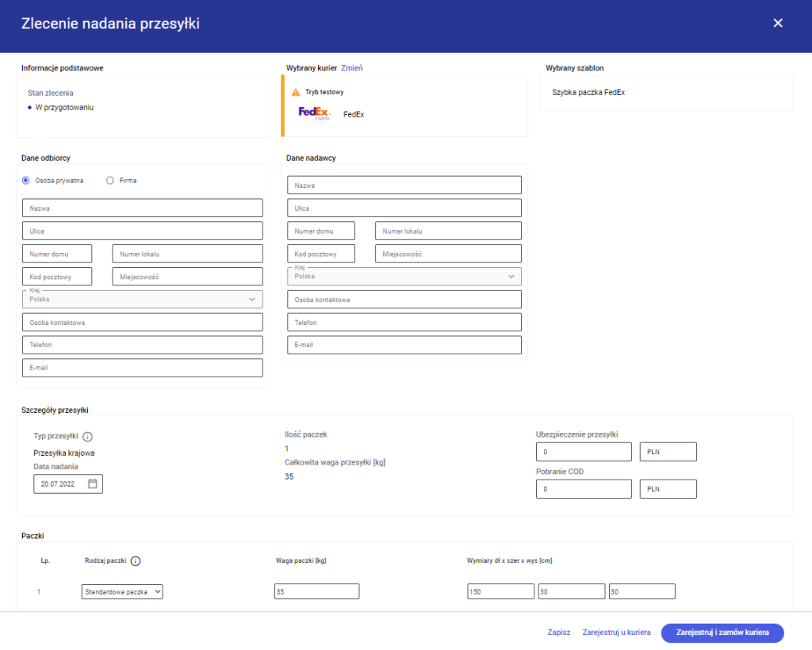Screen dimensions: 812x650
Task: Click width dimension field after 150
Action: 571,591
